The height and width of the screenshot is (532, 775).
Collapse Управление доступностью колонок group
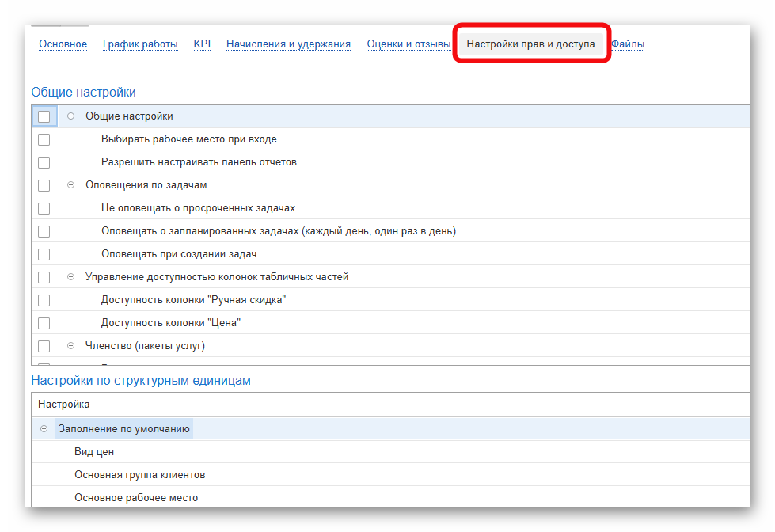(70, 277)
